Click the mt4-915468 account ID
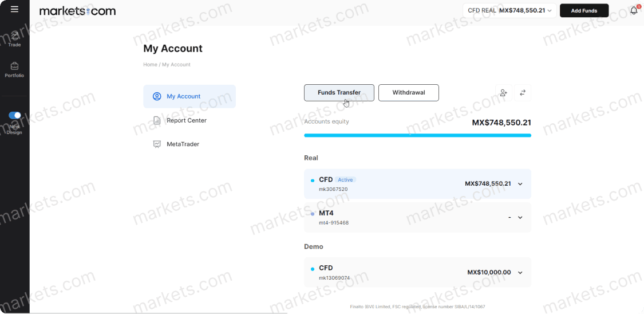This screenshot has height=314, width=644. point(334,223)
